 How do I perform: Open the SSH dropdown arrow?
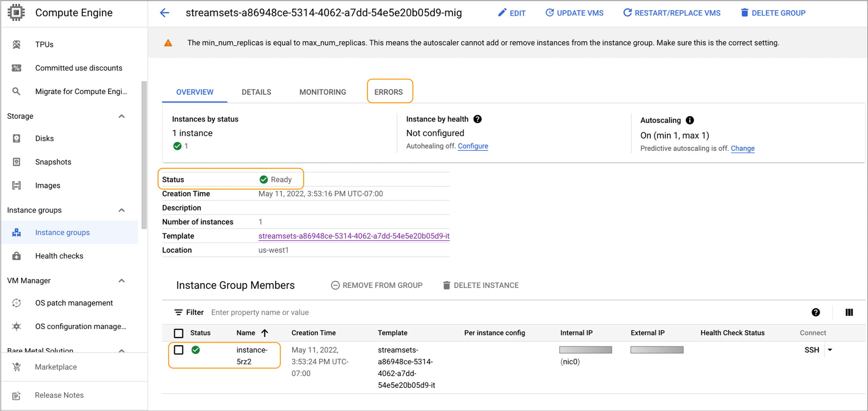830,350
